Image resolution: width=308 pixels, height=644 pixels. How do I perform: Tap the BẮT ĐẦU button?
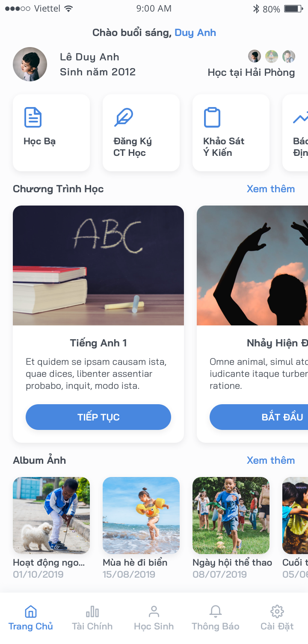coord(259,417)
